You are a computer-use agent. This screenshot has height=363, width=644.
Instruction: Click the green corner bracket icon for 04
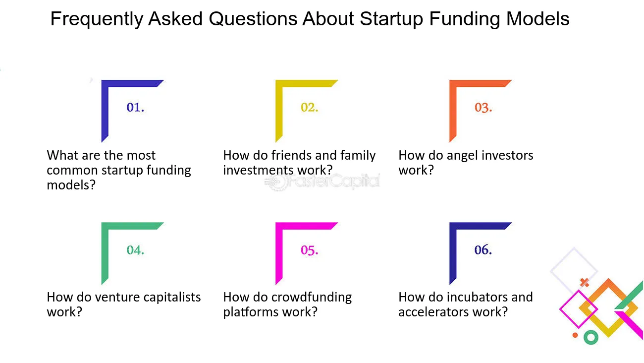point(132,253)
